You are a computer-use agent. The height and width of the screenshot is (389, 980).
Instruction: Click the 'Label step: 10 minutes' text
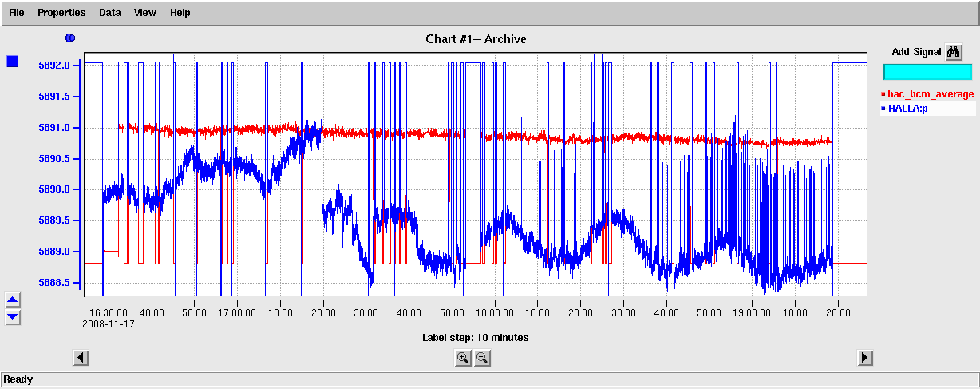tap(475, 338)
